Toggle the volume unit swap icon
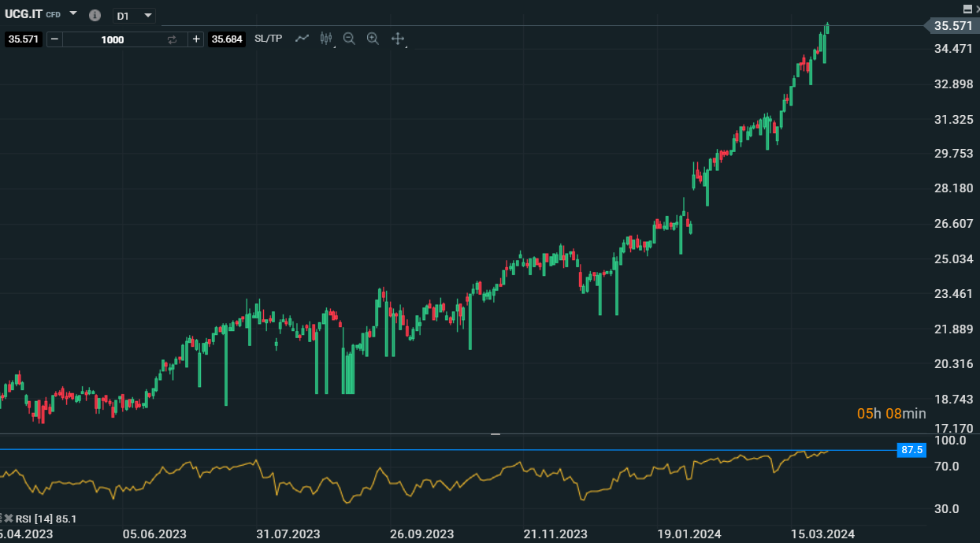980x543 pixels. 173,39
